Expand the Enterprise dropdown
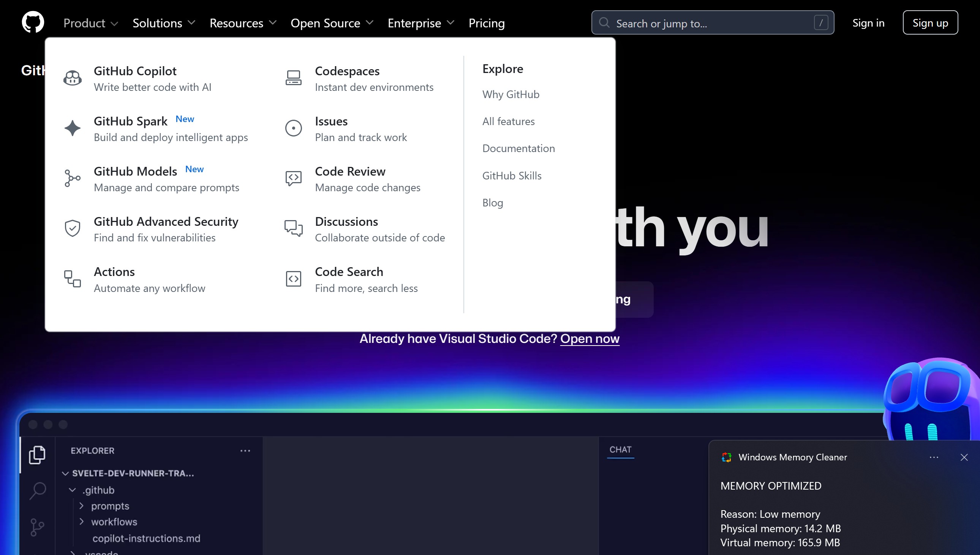This screenshot has height=555, width=980. point(421,23)
